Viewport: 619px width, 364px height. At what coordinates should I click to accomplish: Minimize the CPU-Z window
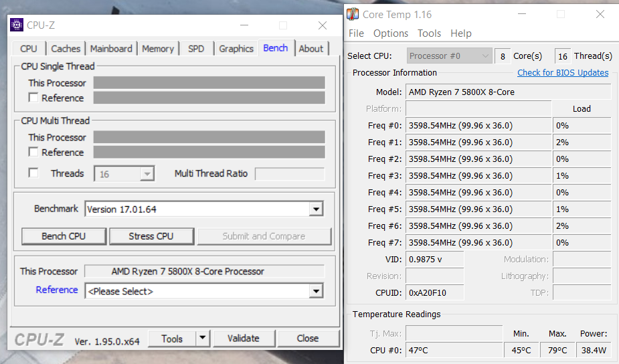(x=244, y=25)
